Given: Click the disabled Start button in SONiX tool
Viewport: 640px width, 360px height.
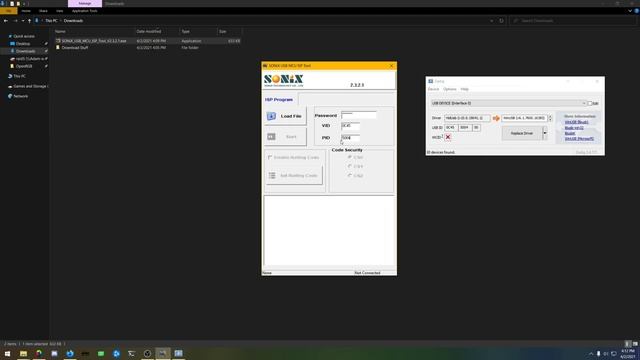Looking at the screenshot, I should pyautogui.click(x=285, y=137).
